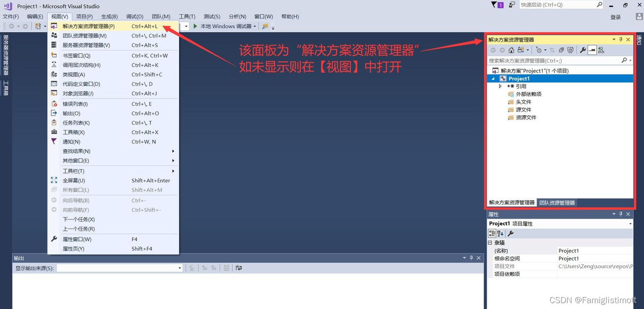Pin the Solution Explorer panel (auto-hide)
The image size is (644, 309).
click(621, 40)
